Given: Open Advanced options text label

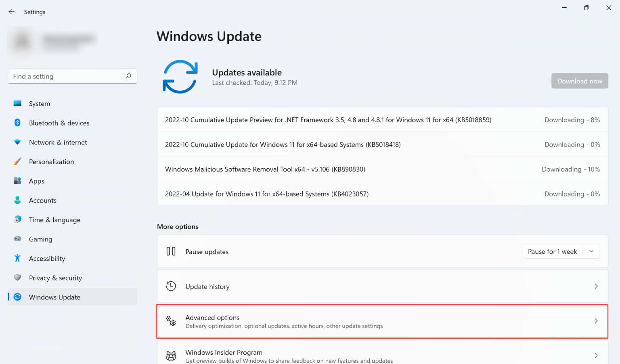Looking at the screenshot, I should pos(212,318).
